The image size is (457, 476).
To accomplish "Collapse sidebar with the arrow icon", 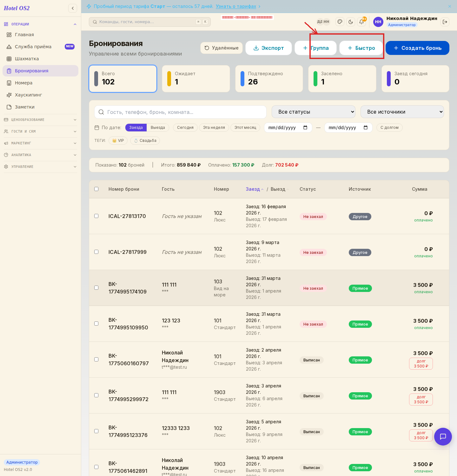I will click(73, 8).
